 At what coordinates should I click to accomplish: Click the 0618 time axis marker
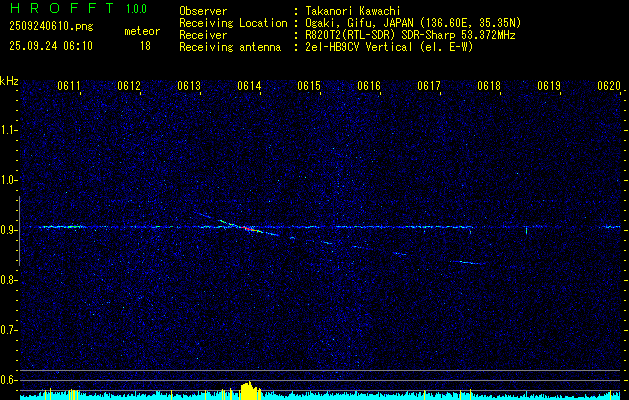[x=489, y=86]
